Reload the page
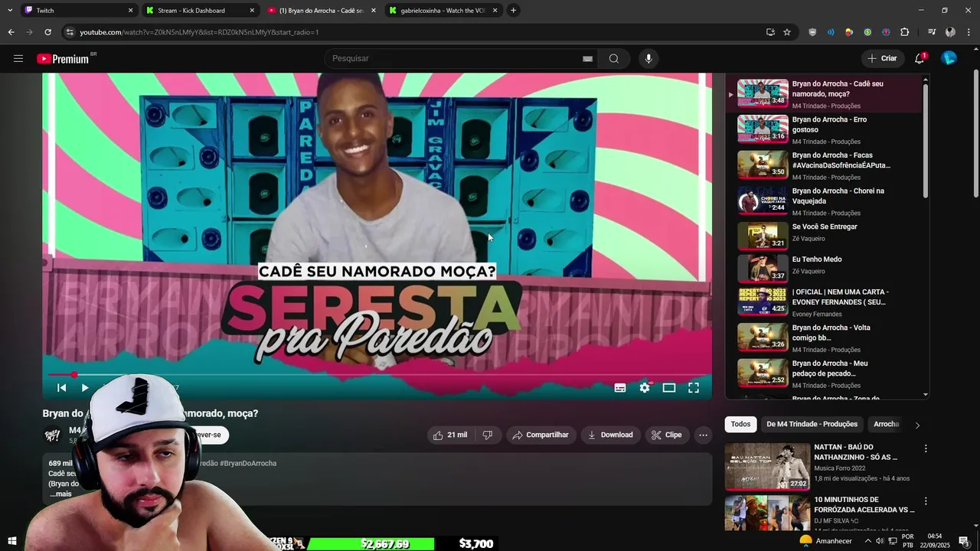 click(47, 32)
